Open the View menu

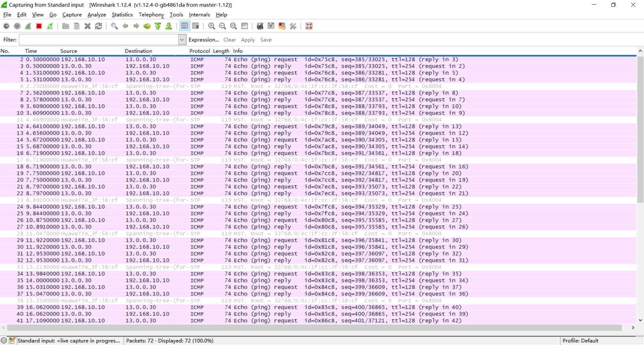pyautogui.click(x=38, y=15)
